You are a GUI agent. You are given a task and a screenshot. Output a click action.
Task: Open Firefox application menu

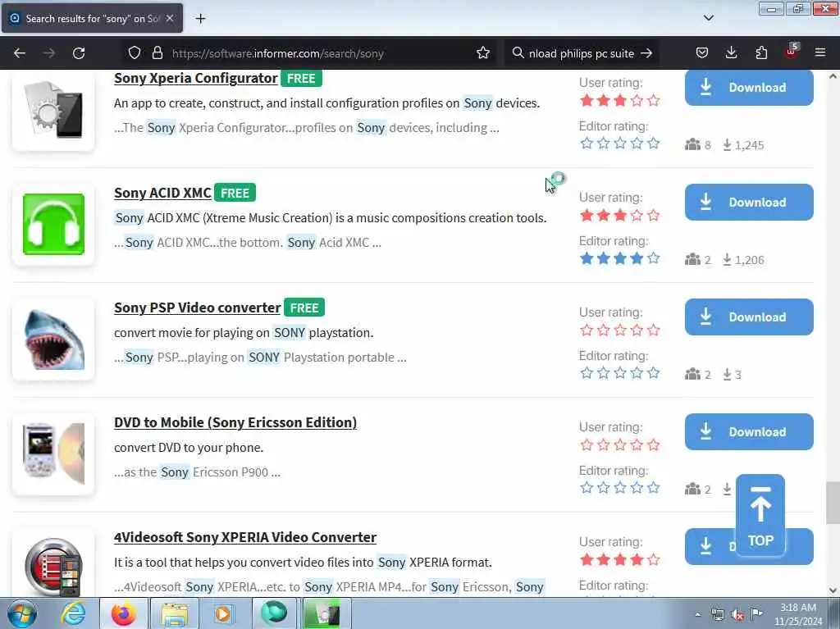click(820, 52)
